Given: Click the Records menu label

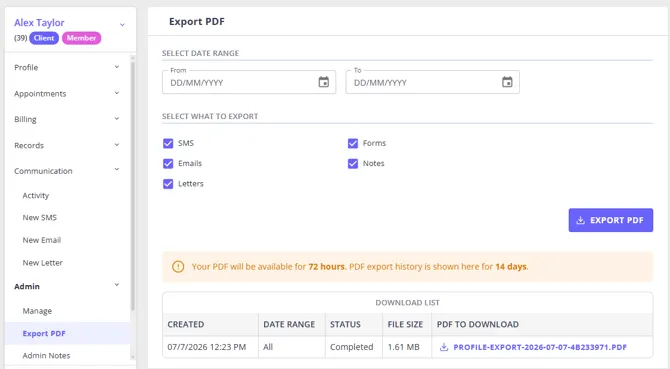Looking at the screenshot, I should pyautogui.click(x=29, y=145).
